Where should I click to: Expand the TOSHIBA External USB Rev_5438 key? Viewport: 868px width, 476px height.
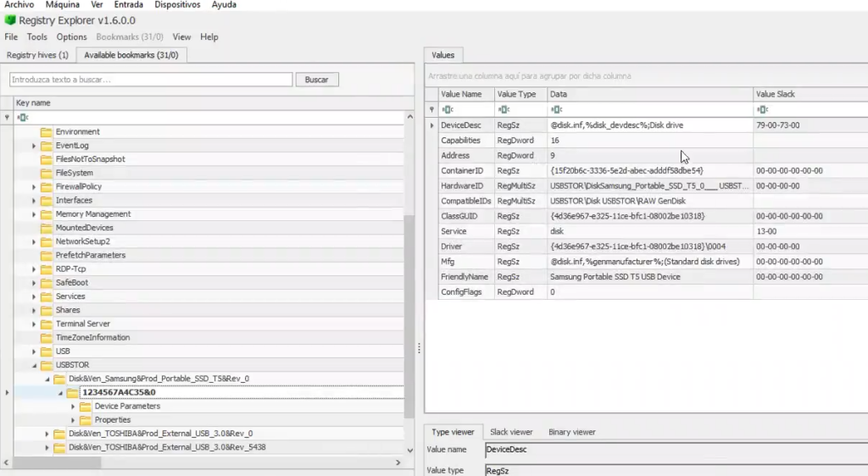pyautogui.click(x=47, y=447)
